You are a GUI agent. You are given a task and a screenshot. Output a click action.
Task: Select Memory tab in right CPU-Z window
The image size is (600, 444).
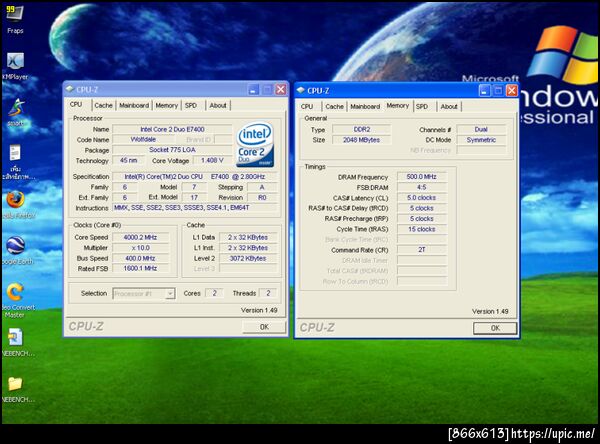398,106
